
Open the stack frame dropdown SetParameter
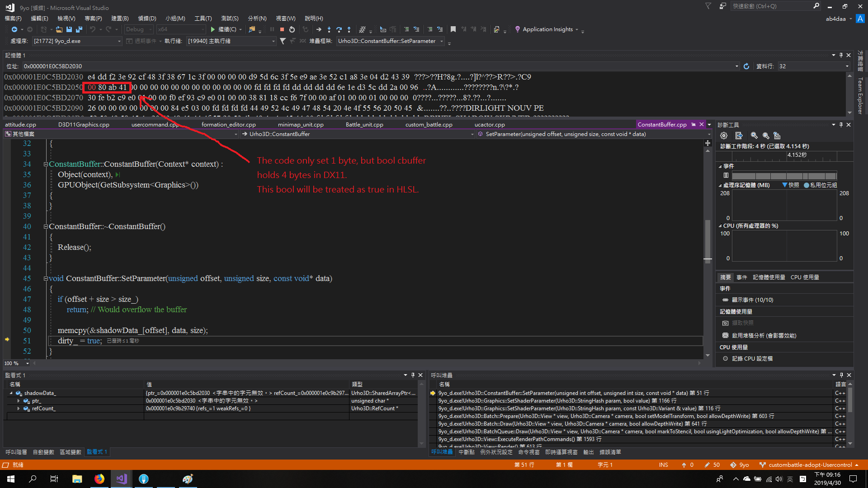click(x=391, y=41)
